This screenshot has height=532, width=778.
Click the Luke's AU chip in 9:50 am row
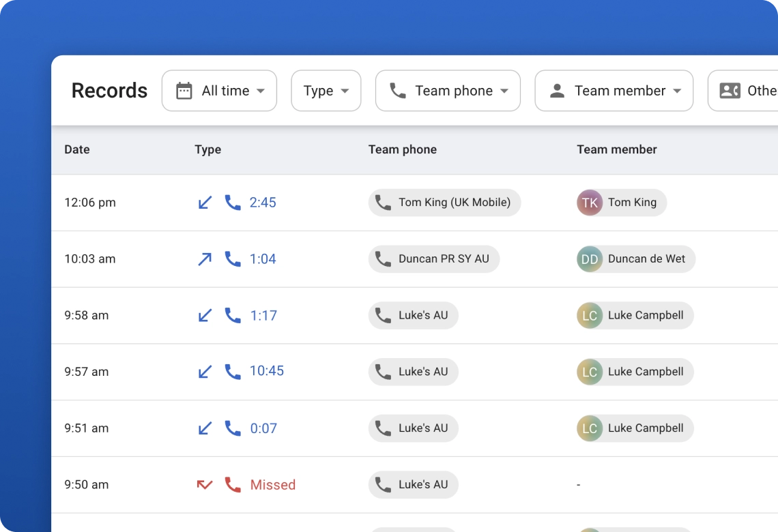[x=414, y=484]
